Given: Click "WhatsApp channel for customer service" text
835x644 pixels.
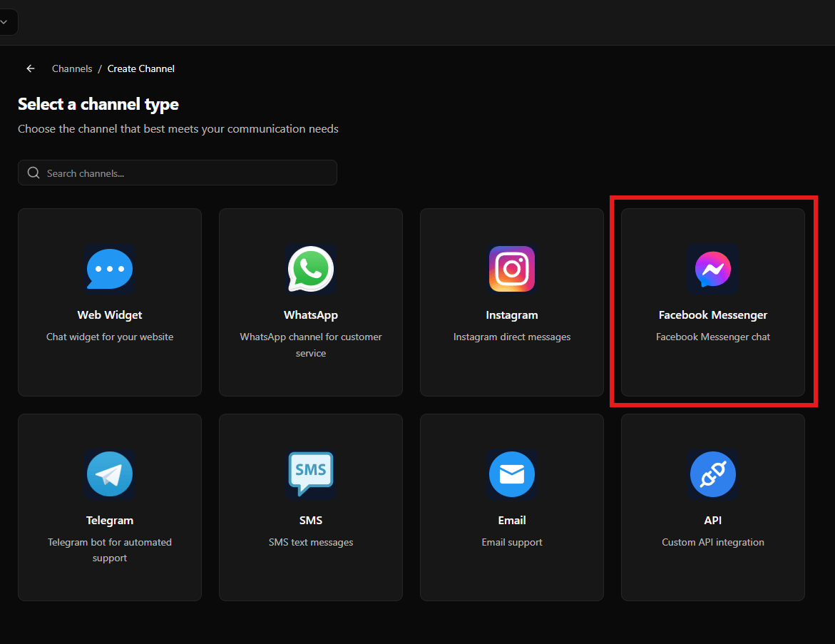Looking at the screenshot, I should [x=311, y=344].
